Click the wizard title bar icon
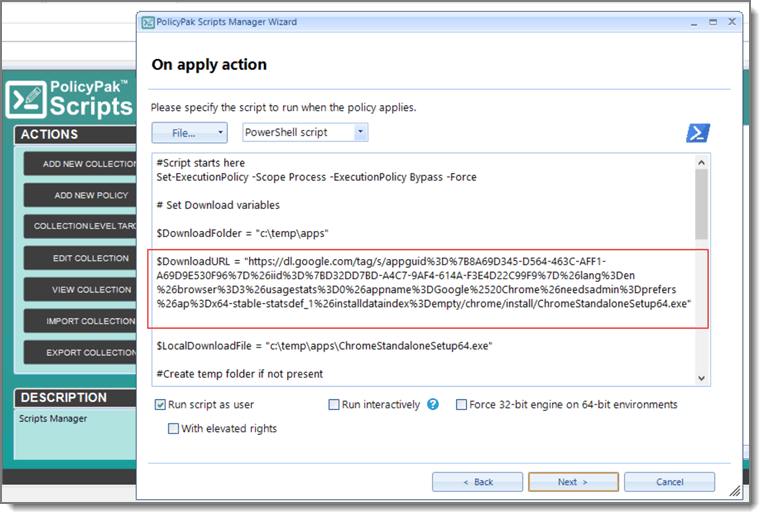Screen dimensions: 766x519 coord(148,22)
